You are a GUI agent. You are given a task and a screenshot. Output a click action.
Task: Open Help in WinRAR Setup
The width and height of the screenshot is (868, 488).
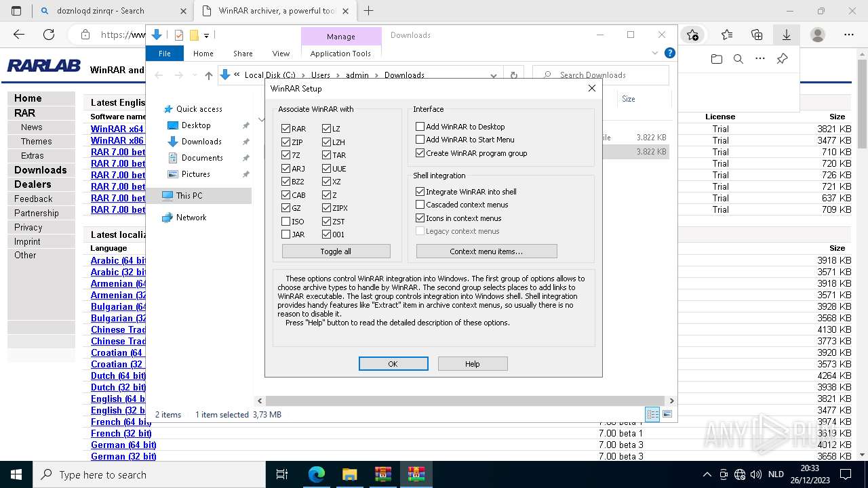(x=473, y=364)
